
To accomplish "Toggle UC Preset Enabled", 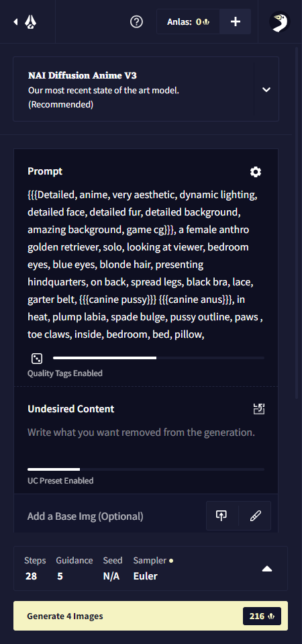I will pyautogui.click(x=60, y=481).
